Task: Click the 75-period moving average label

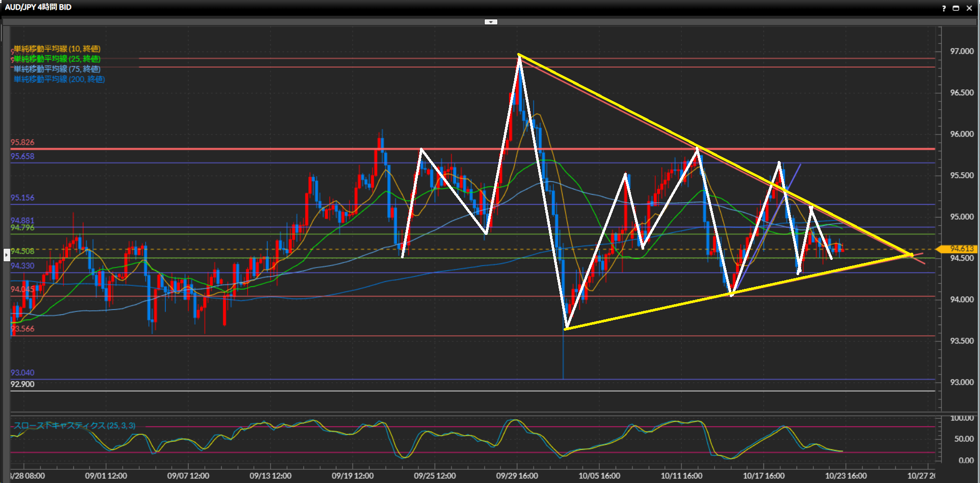Action: (x=57, y=69)
